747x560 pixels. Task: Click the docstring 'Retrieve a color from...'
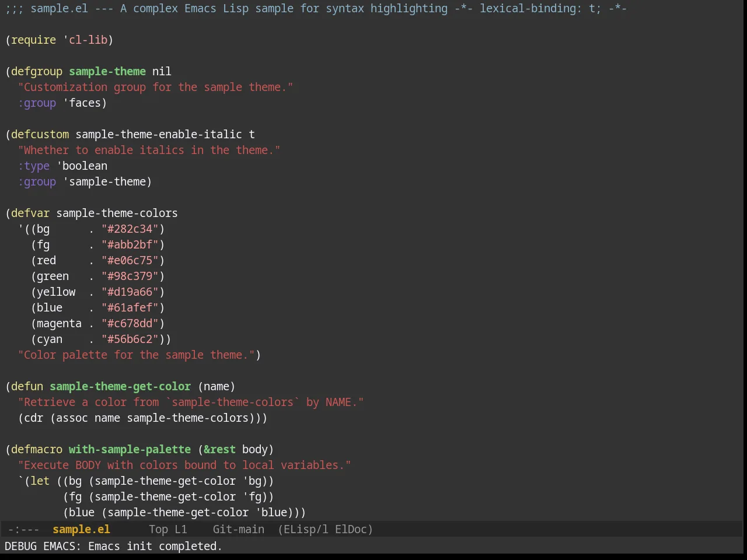tap(191, 402)
